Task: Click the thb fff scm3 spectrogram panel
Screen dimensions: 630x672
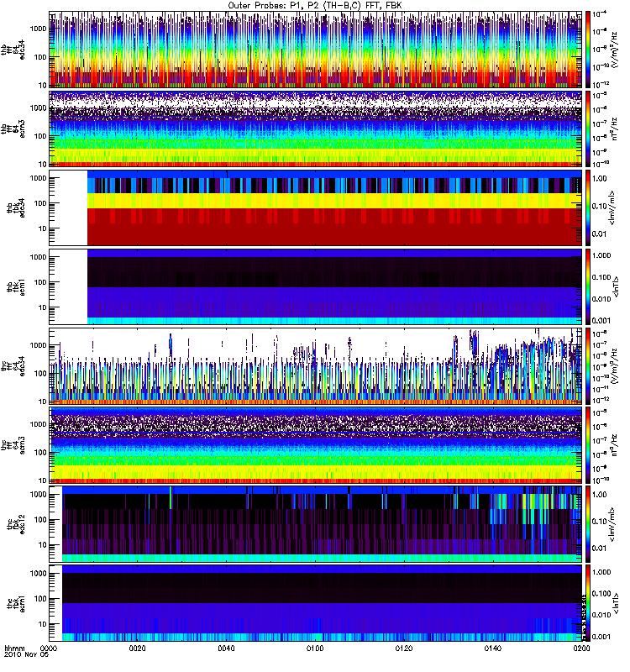Action: (316, 129)
